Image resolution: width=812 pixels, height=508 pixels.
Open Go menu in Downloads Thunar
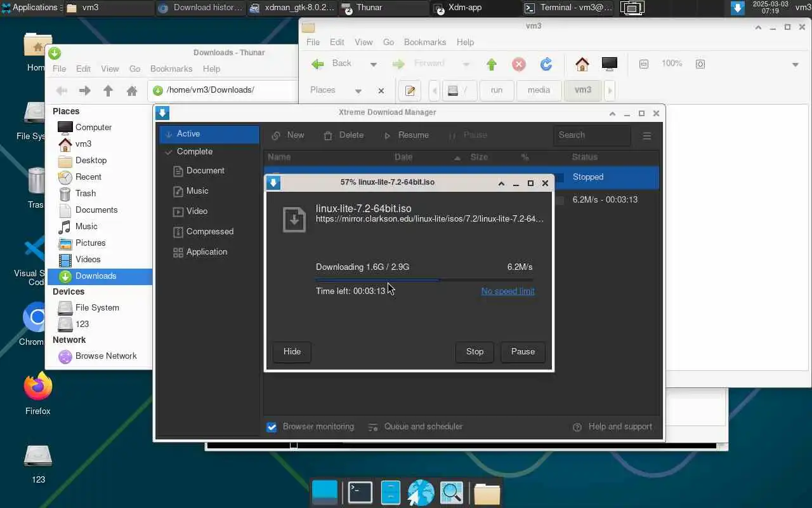[134, 69]
